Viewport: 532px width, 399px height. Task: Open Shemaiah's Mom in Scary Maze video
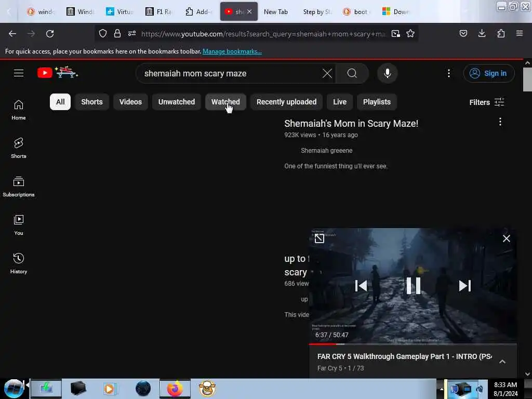coord(351,124)
